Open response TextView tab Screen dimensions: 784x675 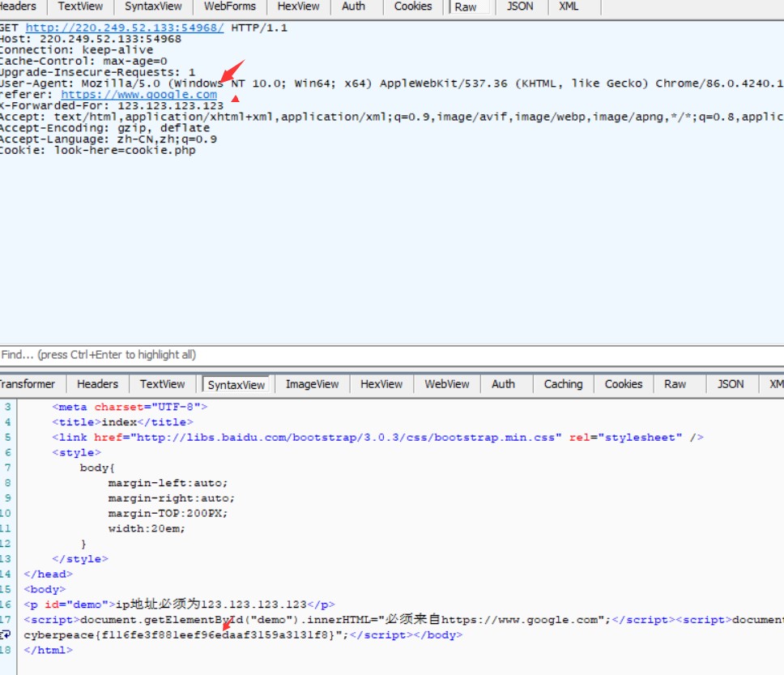tap(163, 384)
